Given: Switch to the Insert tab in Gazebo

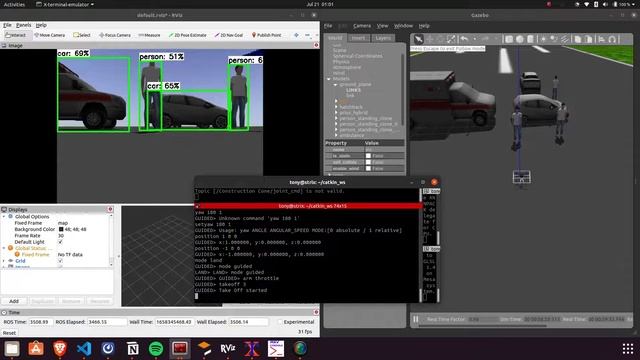Looking at the screenshot, I should pyautogui.click(x=358, y=38).
